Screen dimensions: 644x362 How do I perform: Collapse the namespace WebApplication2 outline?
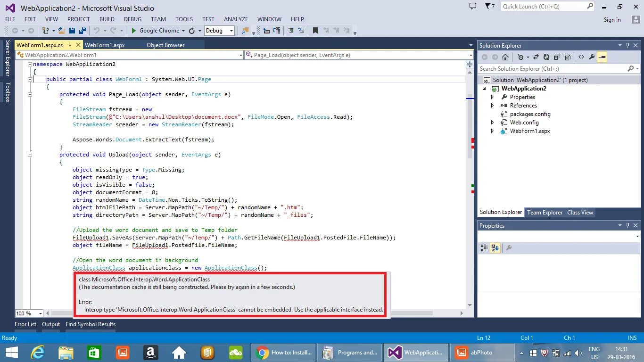(30, 64)
